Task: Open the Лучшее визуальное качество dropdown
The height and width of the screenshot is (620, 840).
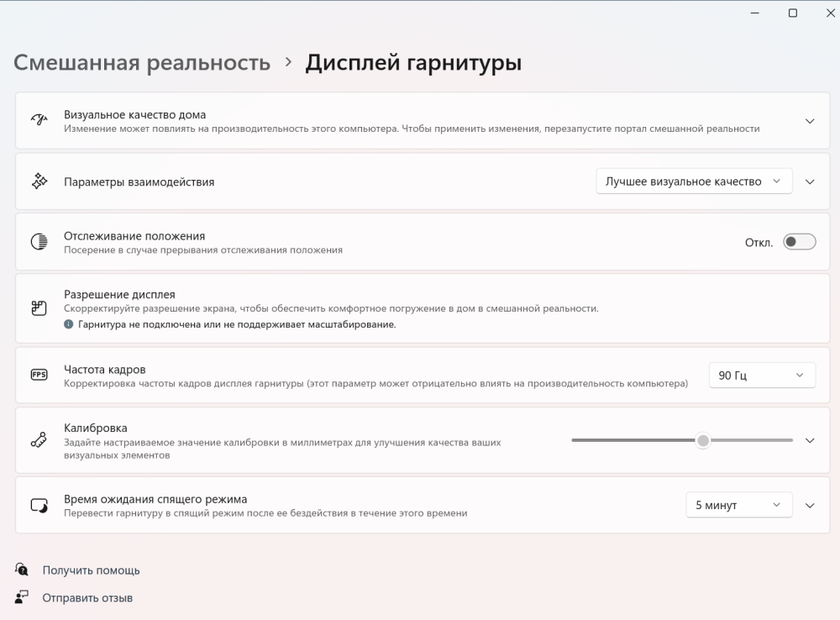Action: pos(693,181)
